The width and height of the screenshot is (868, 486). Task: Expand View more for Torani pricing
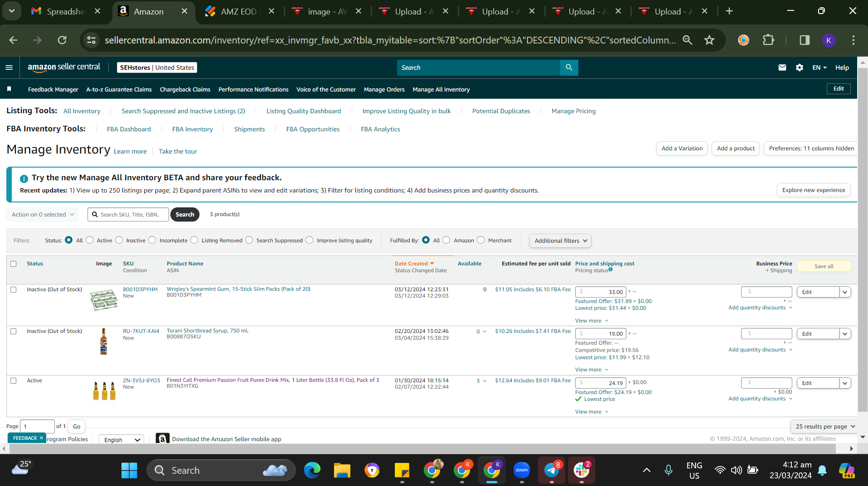[592, 370]
